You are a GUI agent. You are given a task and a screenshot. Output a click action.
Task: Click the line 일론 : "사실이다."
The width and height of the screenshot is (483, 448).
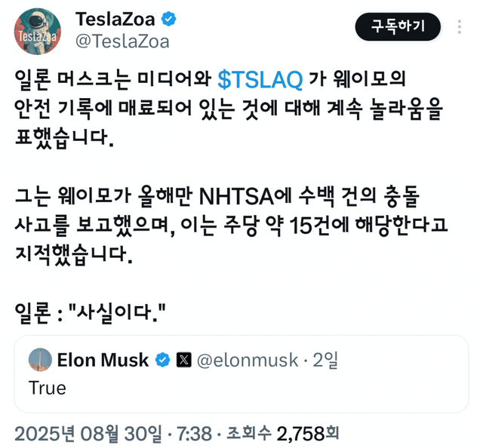tap(91, 309)
